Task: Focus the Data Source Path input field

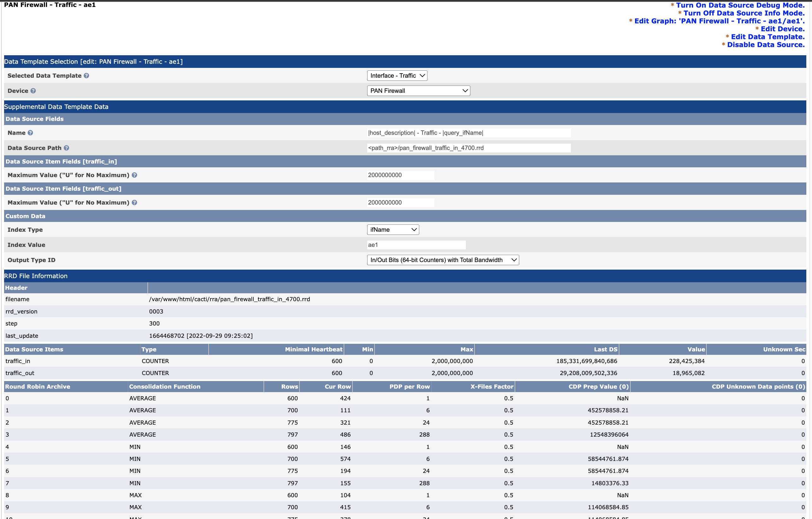Action: click(x=469, y=148)
